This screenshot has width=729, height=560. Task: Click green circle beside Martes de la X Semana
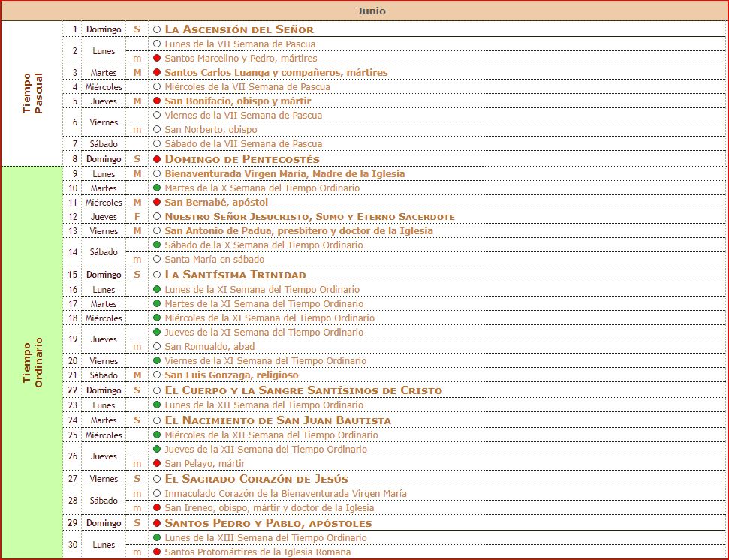click(x=157, y=188)
